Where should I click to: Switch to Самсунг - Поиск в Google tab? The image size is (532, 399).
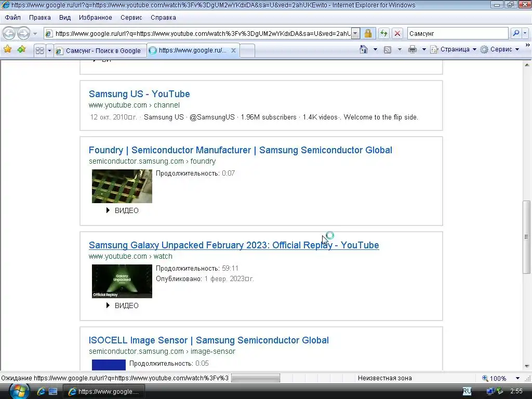coord(100,50)
